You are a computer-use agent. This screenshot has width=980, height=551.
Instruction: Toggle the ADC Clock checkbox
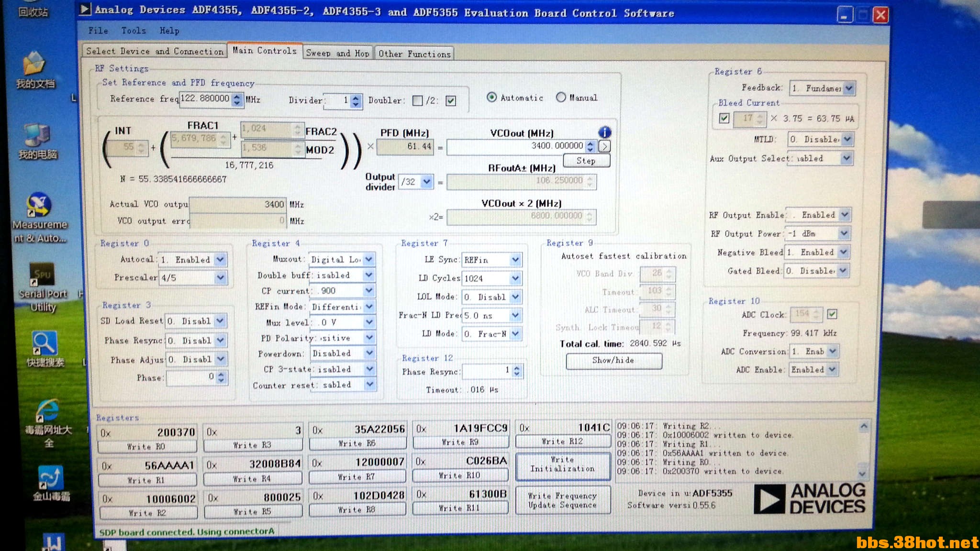832,314
